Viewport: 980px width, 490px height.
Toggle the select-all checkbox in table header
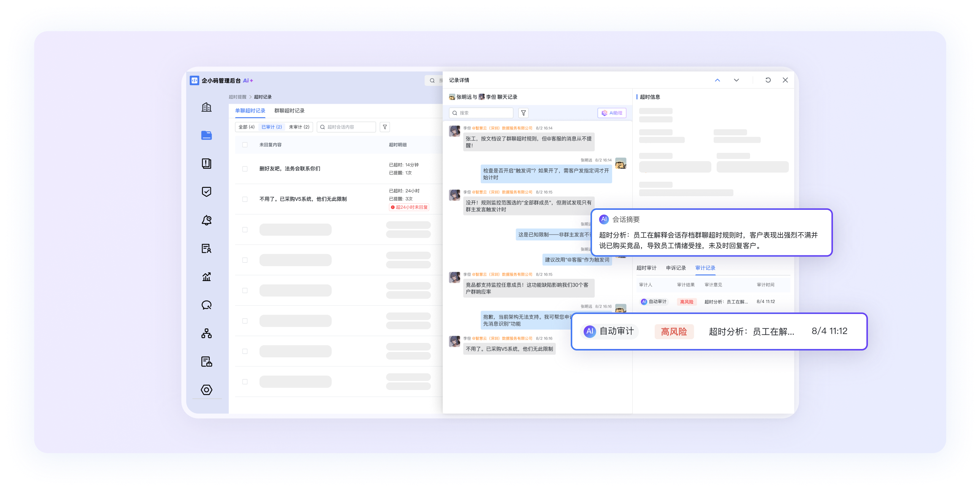coord(245,145)
